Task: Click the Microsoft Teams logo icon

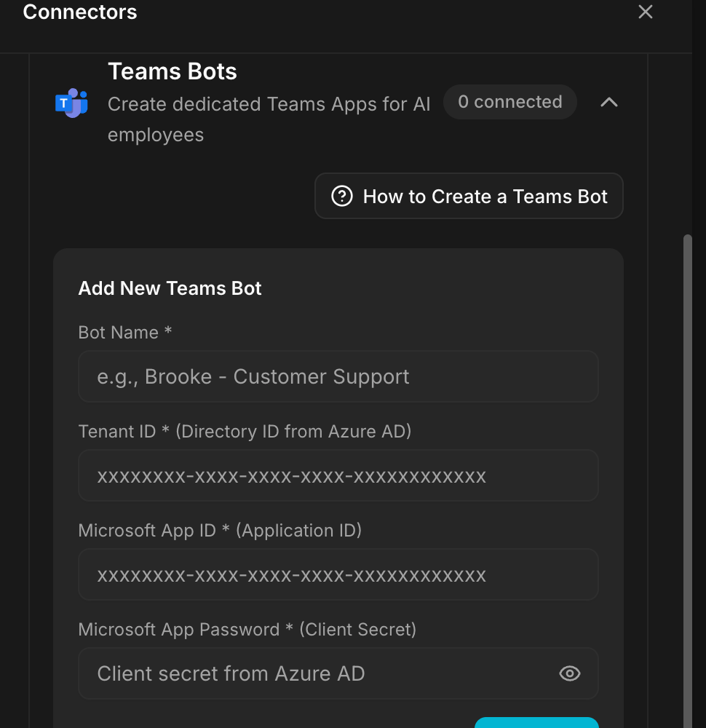Action: 71,103
